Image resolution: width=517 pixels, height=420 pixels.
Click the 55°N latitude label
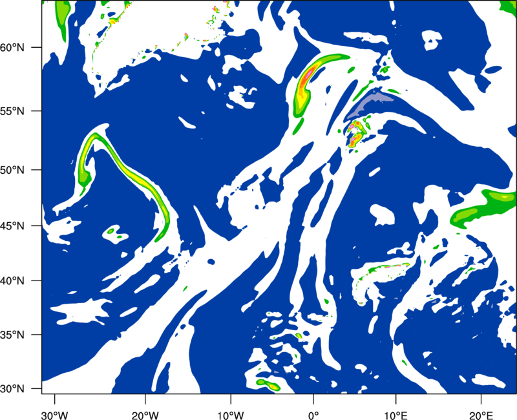12,111
